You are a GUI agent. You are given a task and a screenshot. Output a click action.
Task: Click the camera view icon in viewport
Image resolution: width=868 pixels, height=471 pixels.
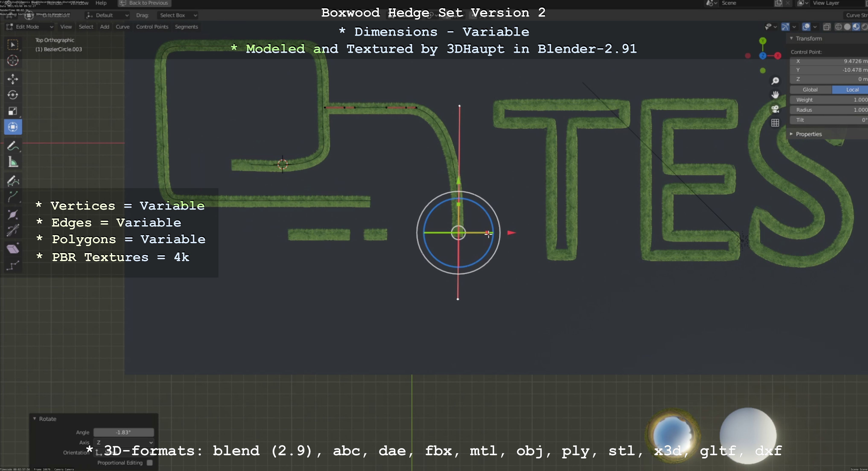(775, 109)
